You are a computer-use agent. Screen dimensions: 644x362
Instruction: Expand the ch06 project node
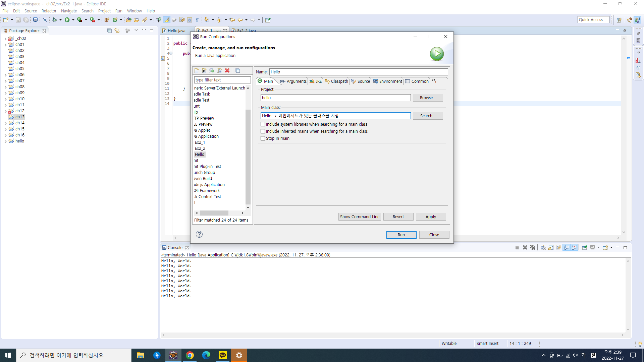tap(5, 75)
